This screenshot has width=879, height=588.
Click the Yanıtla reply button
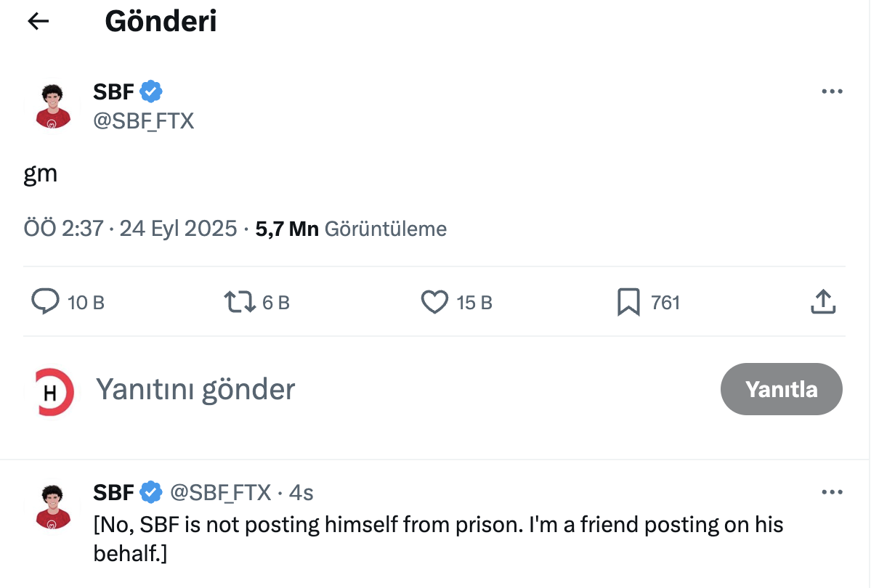(781, 389)
